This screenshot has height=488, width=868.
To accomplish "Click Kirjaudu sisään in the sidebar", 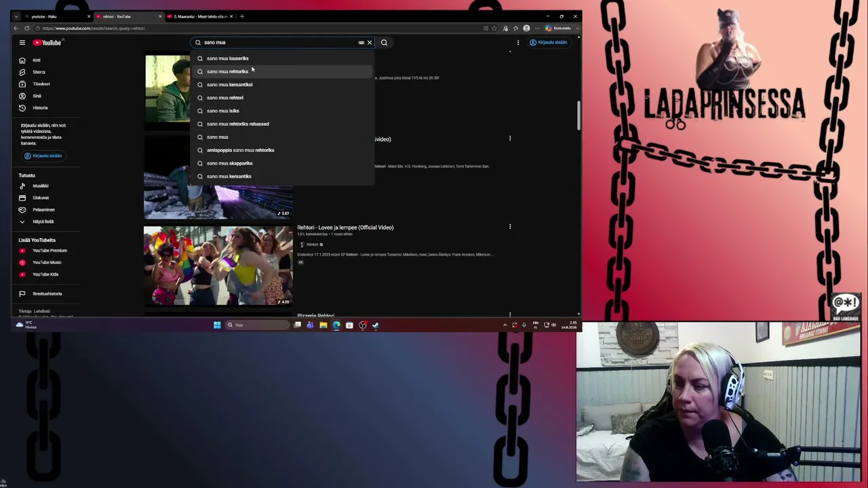I will pos(43,156).
